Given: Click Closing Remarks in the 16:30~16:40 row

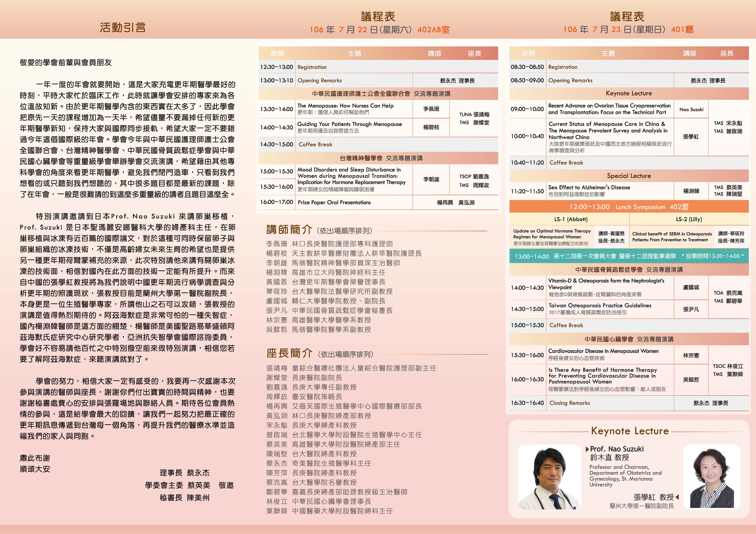Looking at the screenshot, I should pyautogui.click(x=570, y=403).
